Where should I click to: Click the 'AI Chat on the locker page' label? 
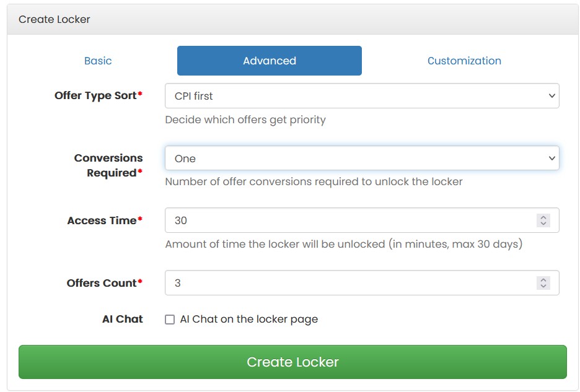[x=249, y=319]
